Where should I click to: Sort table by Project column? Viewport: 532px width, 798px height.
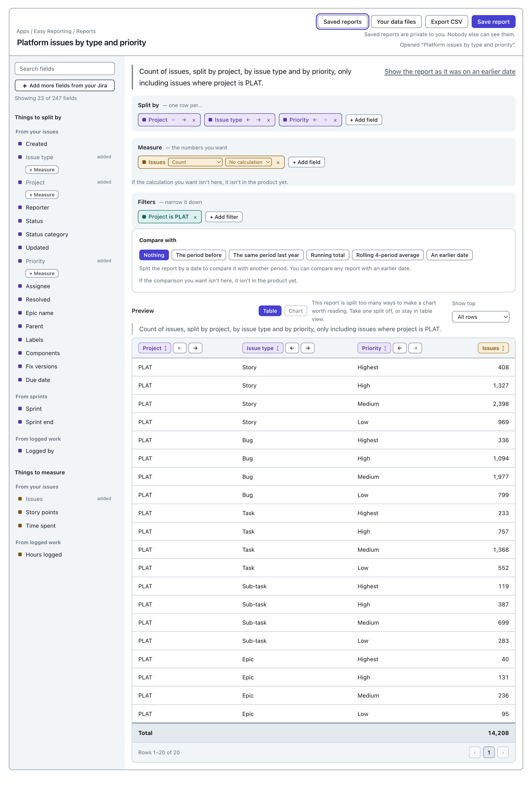(155, 348)
